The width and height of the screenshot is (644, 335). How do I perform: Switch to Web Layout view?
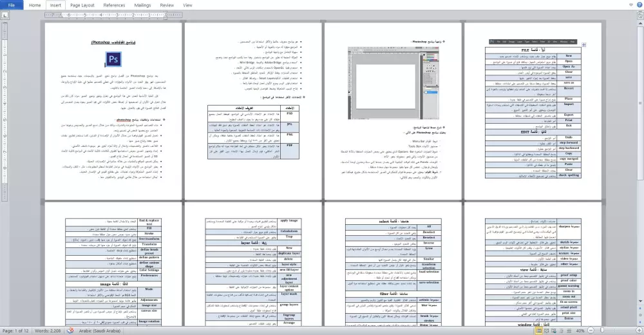tap(554, 330)
